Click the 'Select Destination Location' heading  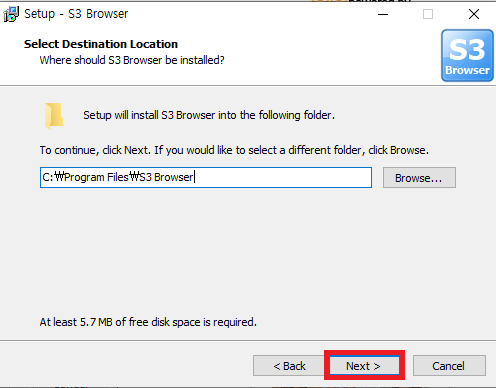101,44
